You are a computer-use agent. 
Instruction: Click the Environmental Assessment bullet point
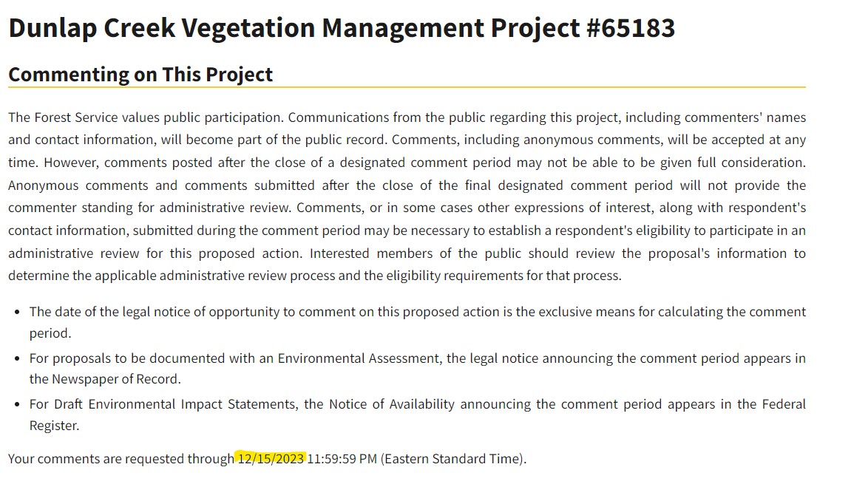coord(418,358)
